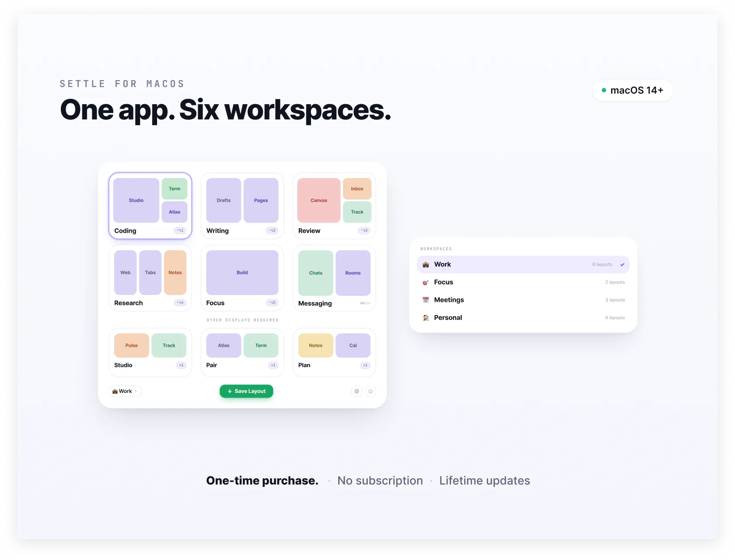Click the +1 badge on Studio layout
This screenshot has height=560, width=735.
click(181, 365)
